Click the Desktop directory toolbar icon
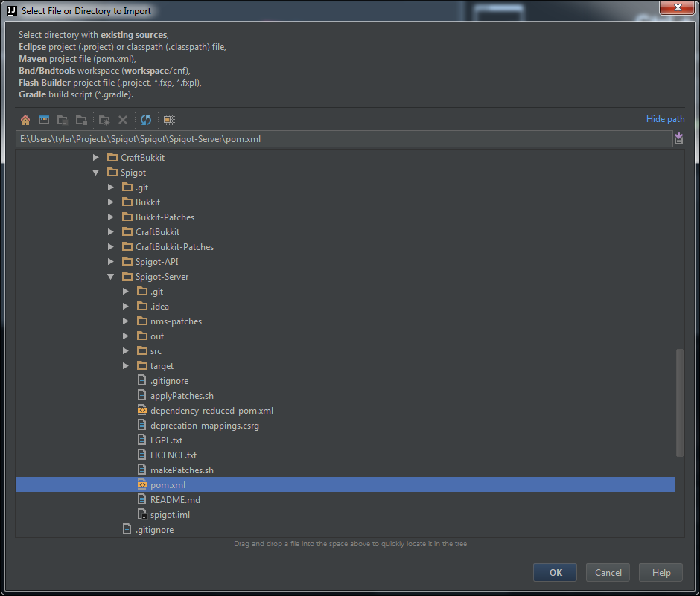Screen dimensions: 700x596 pyautogui.click(x=44, y=120)
